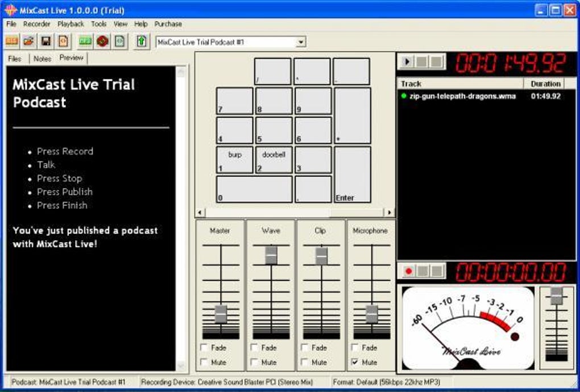580x392 pixels.
Task: Open the Playback menu
Action: (71, 24)
